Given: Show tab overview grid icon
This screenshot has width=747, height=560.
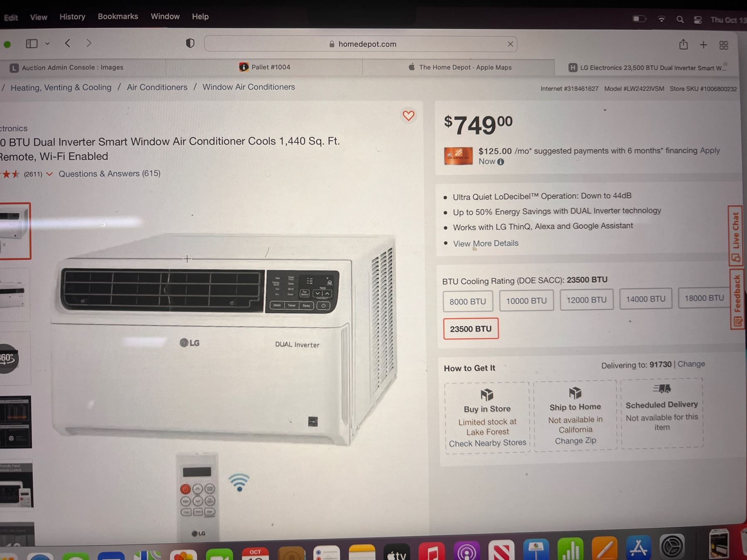Looking at the screenshot, I should pyautogui.click(x=724, y=45).
